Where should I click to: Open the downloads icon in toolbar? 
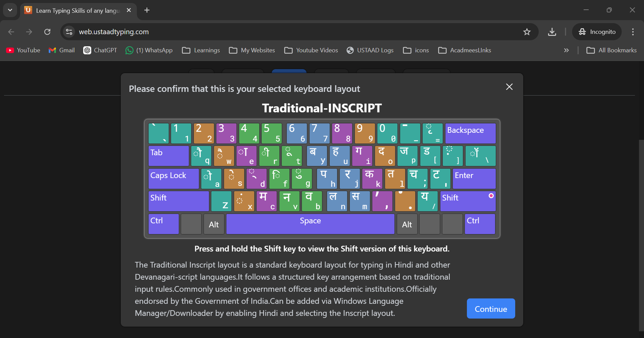pos(552,32)
